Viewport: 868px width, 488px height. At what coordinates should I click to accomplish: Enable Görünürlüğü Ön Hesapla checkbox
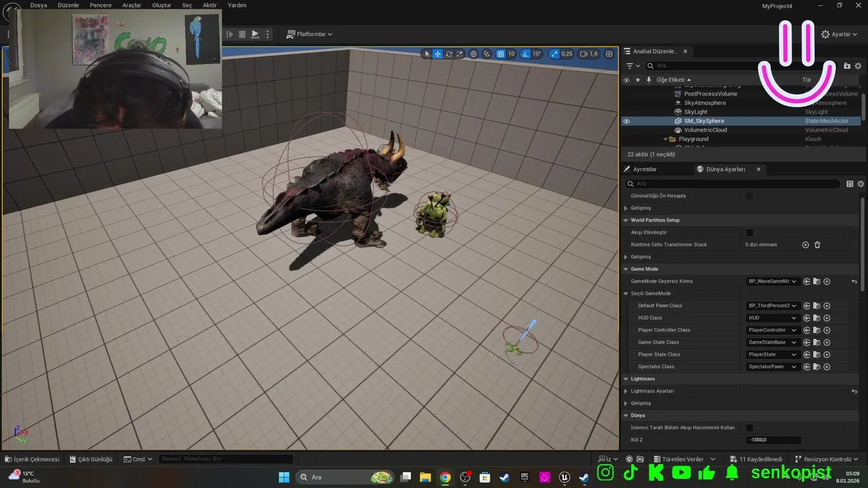coord(749,196)
